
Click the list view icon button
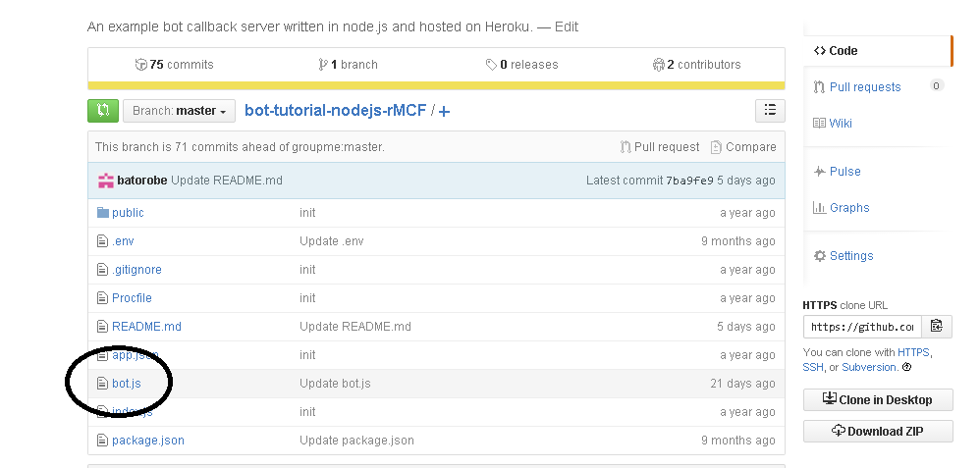click(770, 111)
